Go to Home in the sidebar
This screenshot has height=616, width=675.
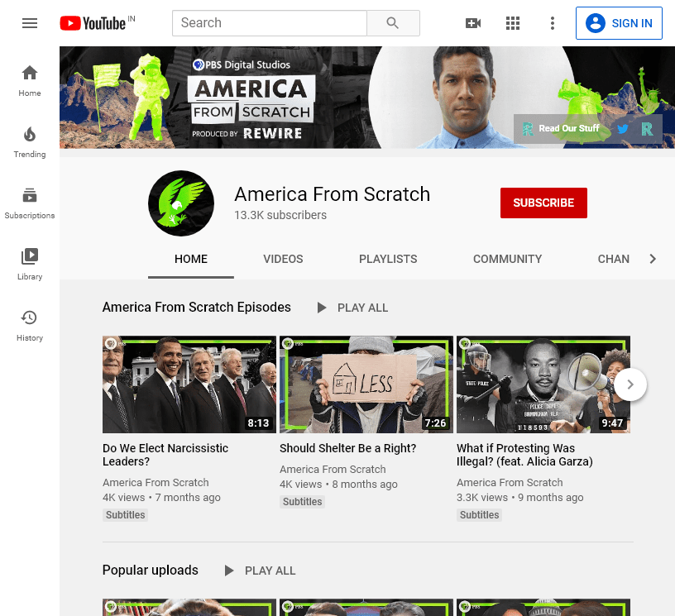coord(30,81)
